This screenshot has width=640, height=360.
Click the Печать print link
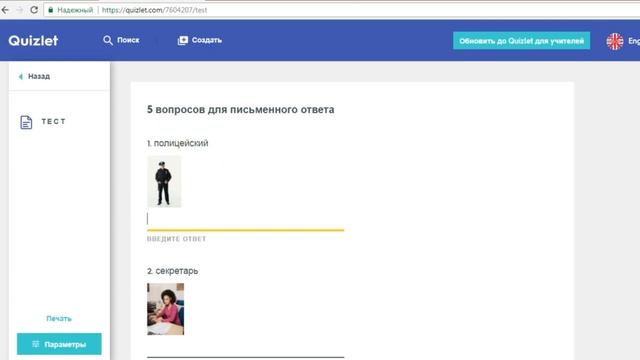tap(59, 318)
